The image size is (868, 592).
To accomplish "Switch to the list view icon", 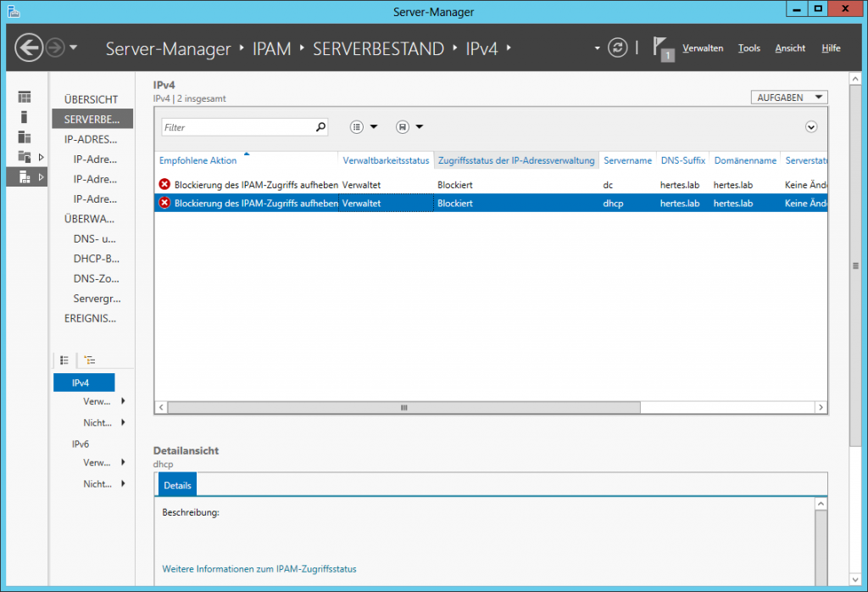I will (x=64, y=360).
